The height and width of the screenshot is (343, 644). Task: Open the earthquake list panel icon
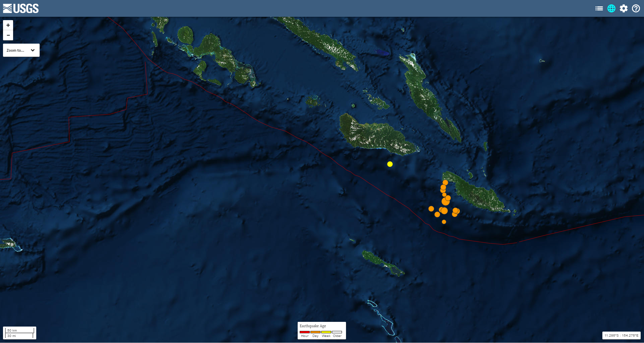coord(599,8)
